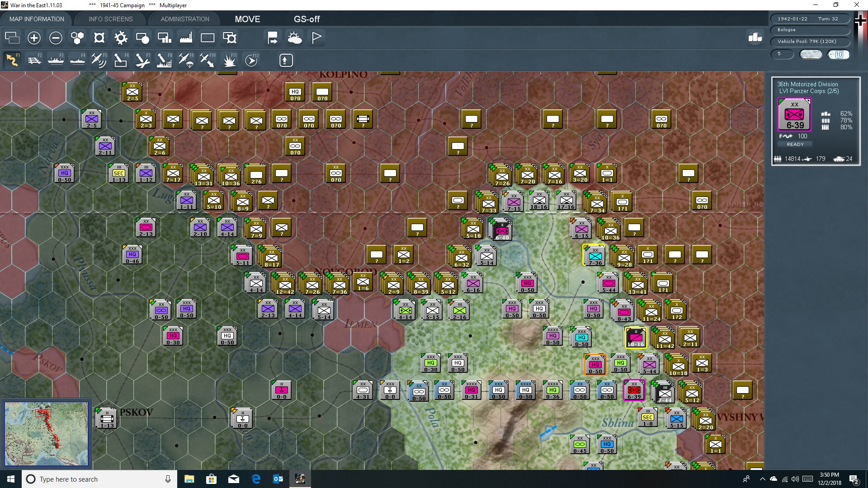Select the Move mode F1 icon
868x488 pixels.
[13, 60]
